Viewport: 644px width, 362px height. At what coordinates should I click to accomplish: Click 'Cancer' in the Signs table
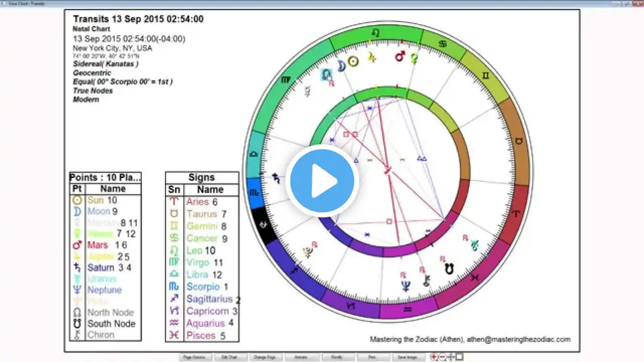pyautogui.click(x=202, y=238)
